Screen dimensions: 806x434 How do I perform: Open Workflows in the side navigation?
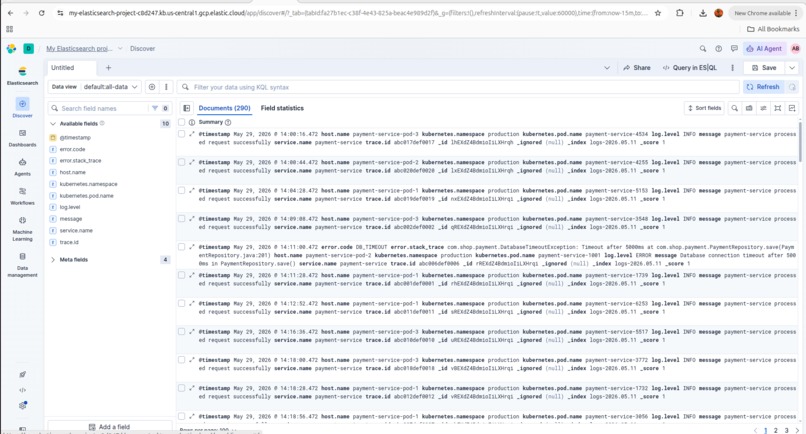[22, 196]
